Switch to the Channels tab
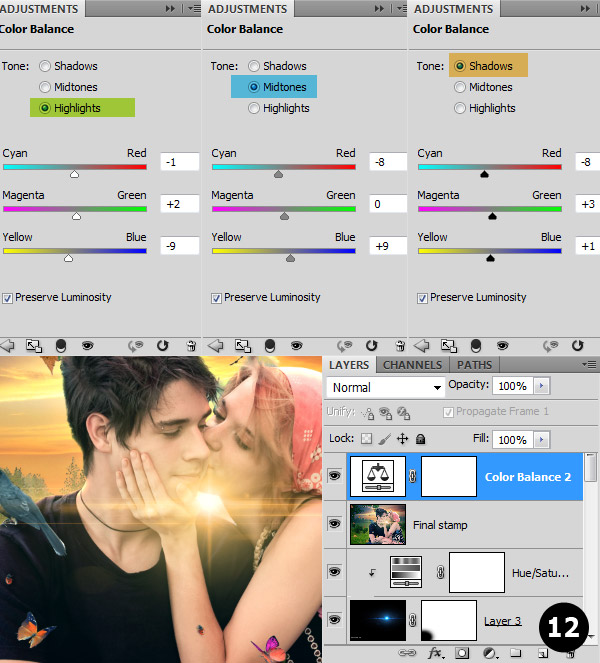The height and width of the screenshot is (663, 600). click(413, 365)
